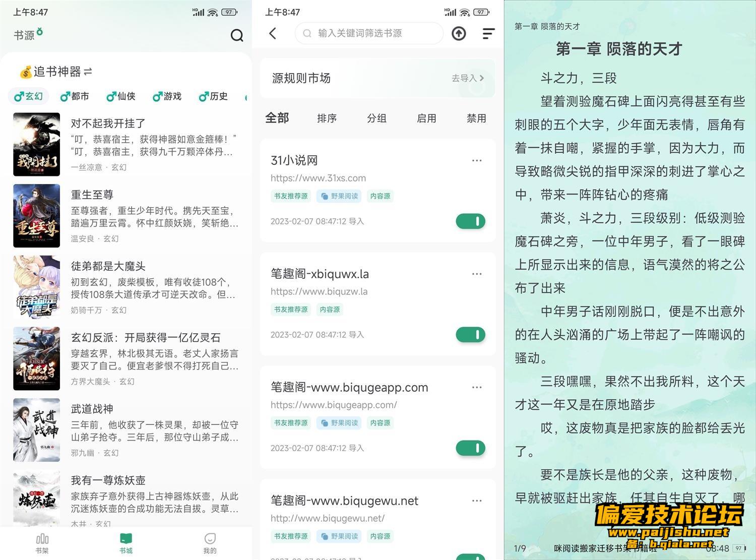Tap the 书源 header label
This screenshot has height=560, width=756.
(x=24, y=35)
